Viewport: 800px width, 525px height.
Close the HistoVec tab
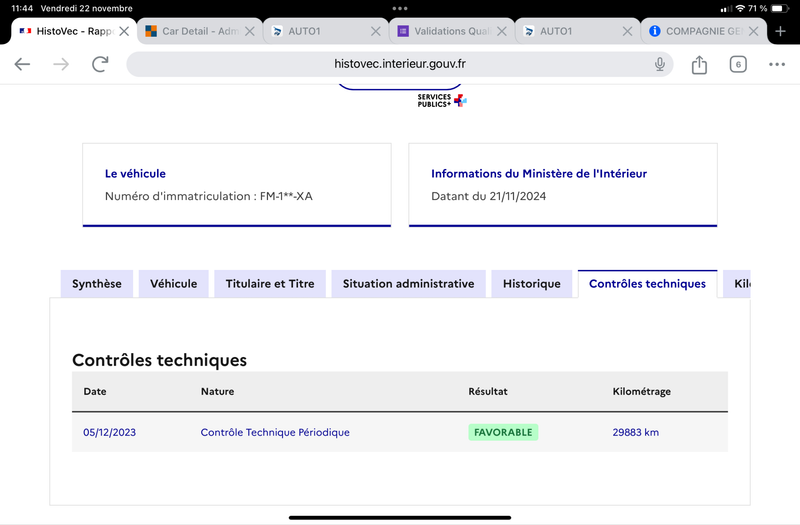click(124, 31)
